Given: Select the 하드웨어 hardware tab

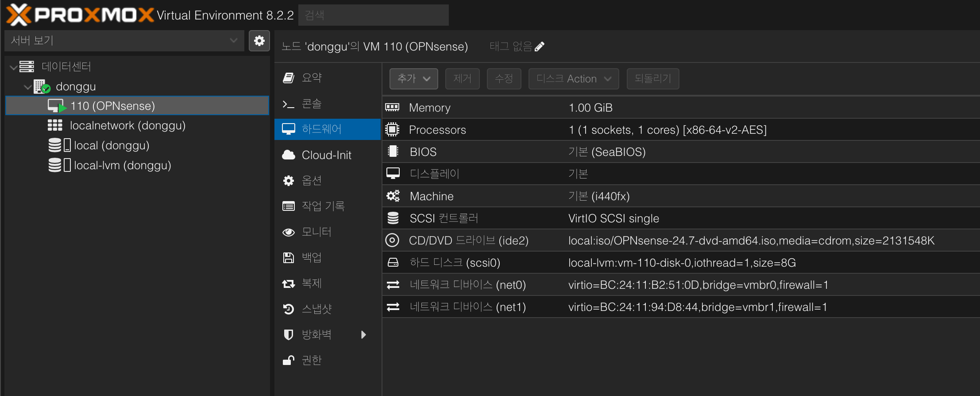Looking at the screenshot, I should pos(328,129).
